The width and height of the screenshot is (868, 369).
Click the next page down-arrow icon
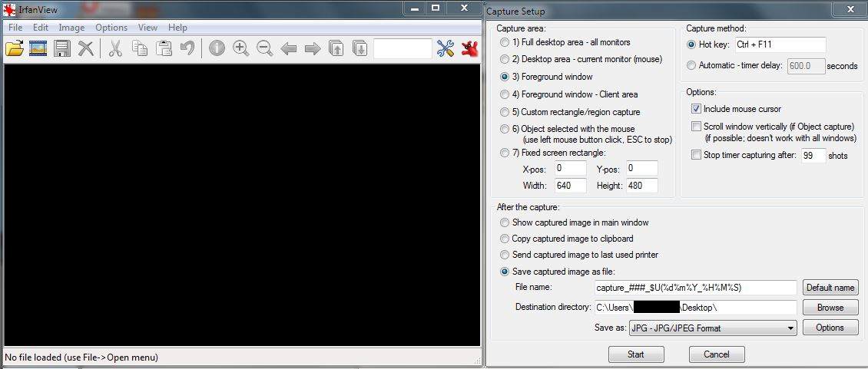359,48
